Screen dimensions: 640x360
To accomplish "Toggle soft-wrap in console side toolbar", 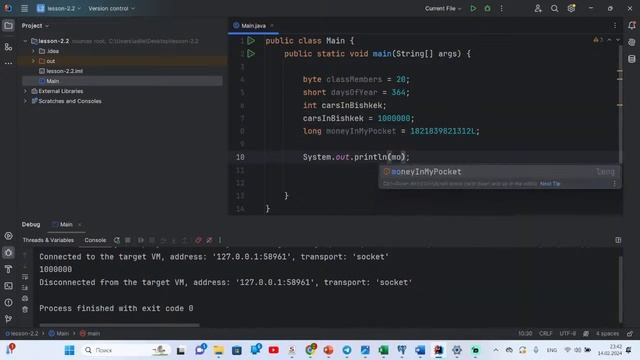I will point(25,277).
